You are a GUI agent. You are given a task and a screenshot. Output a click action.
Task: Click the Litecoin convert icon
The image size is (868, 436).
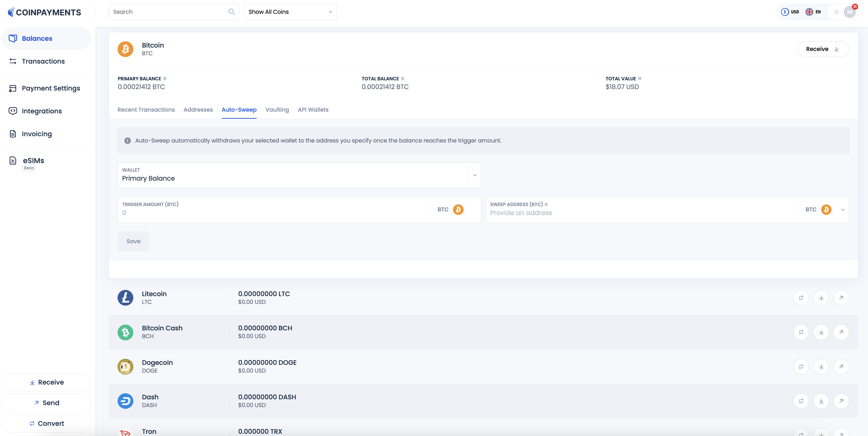point(801,298)
